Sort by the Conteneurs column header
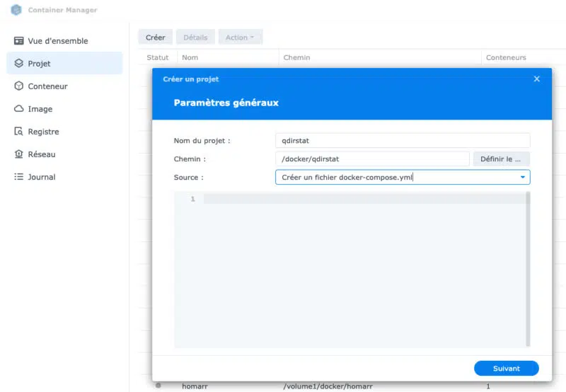566x392 pixels. pos(506,57)
